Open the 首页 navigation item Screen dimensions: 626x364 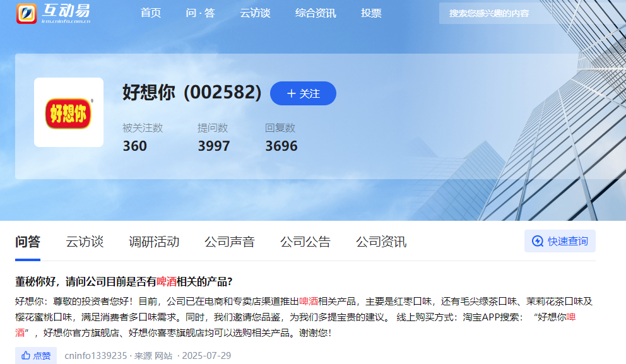151,13
